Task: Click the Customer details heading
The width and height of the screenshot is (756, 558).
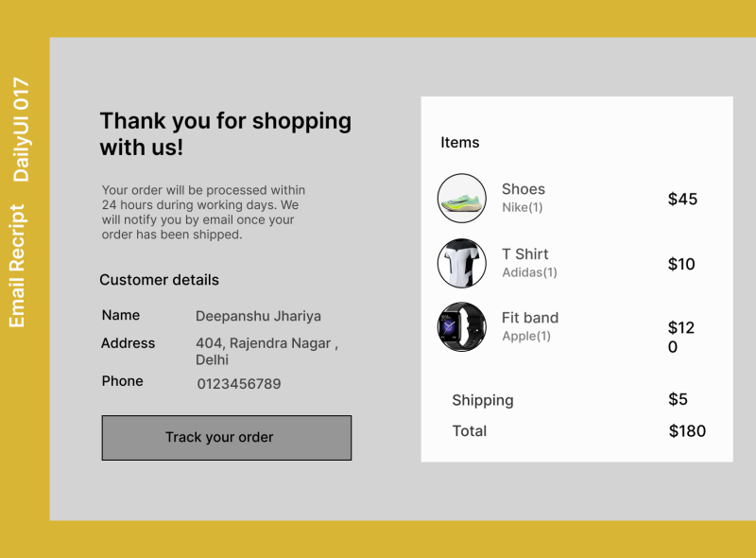Action: [x=159, y=280]
